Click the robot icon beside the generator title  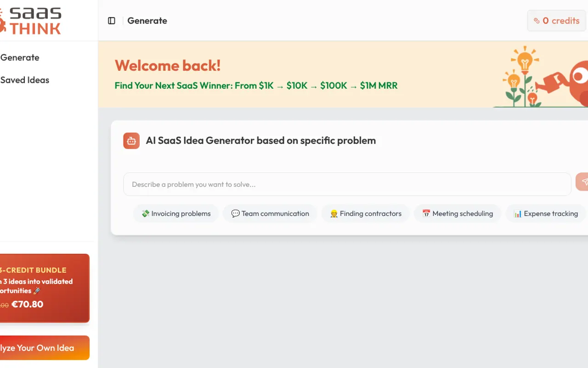(x=131, y=141)
